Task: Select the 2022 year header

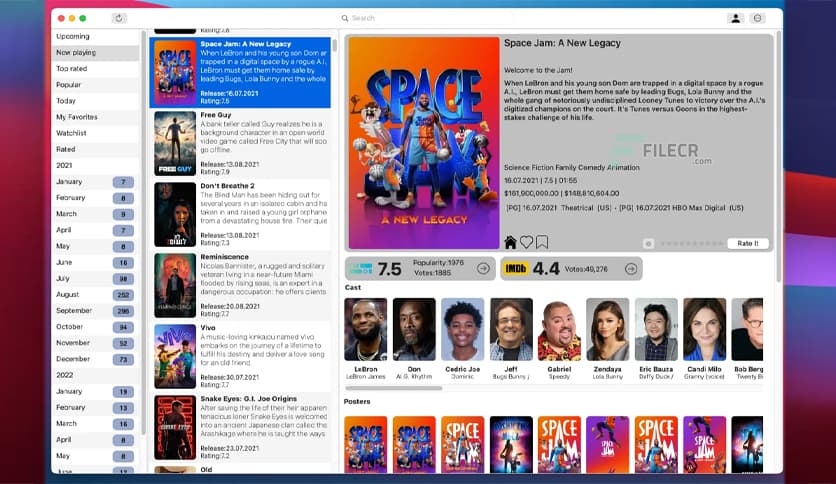Action: (x=95, y=375)
